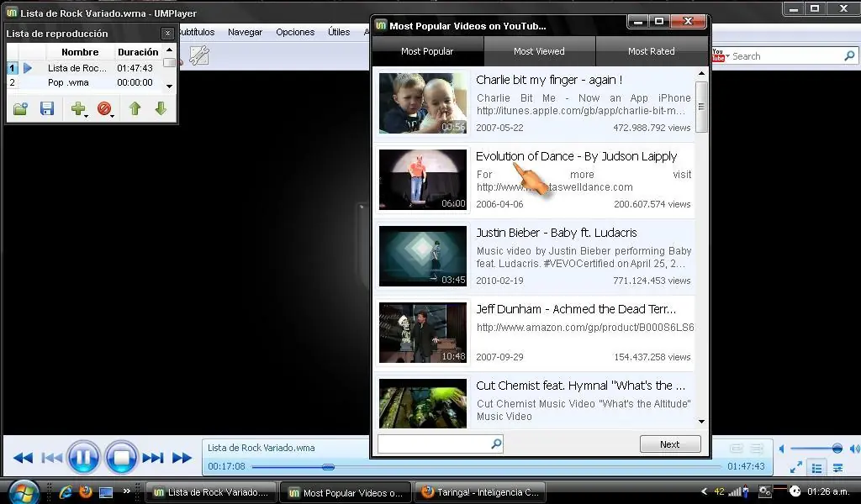Pause playback with the blue pause button
The image size is (861, 504).
[83, 457]
